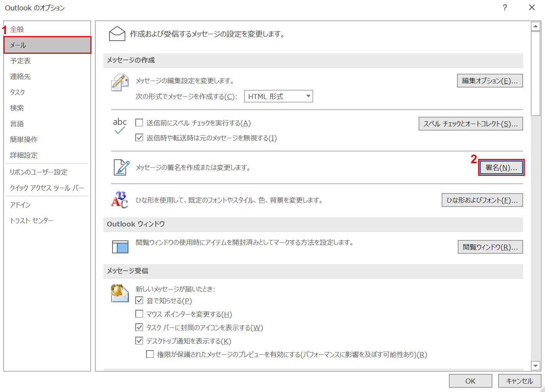Image resolution: width=545 pixels, height=392 pixels.
Task: Uncheck 音で知らせる checkbox
Action: pyautogui.click(x=139, y=301)
